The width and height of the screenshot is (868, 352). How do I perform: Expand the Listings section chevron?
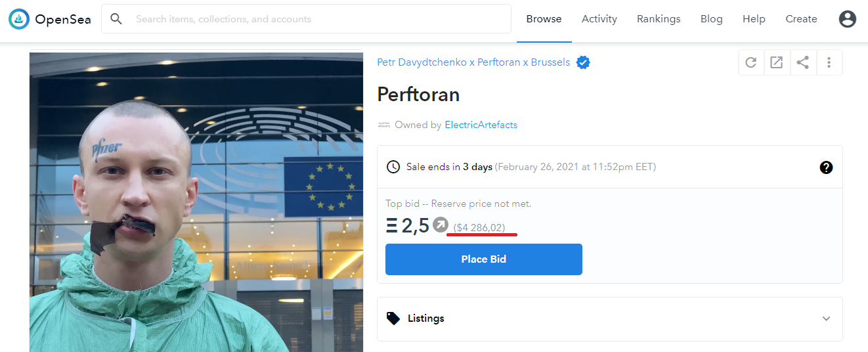tap(826, 319)
